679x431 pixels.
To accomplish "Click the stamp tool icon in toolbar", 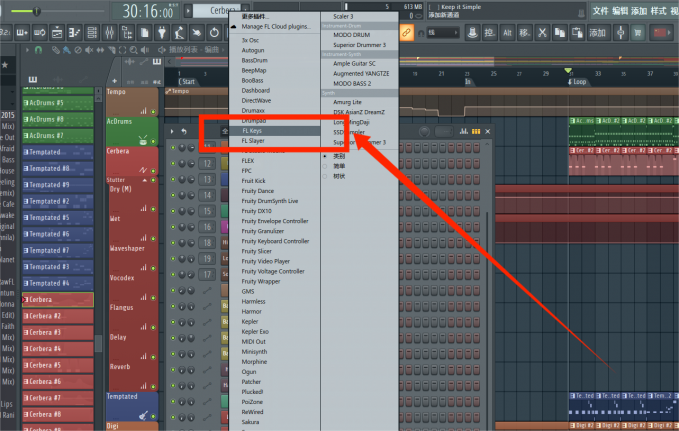I will 472,32.
